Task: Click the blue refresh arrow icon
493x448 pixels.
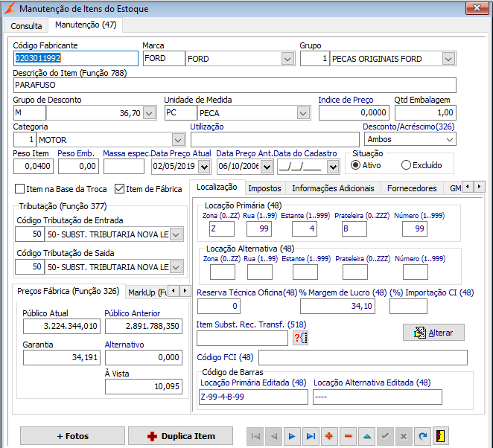Action: 422,436
